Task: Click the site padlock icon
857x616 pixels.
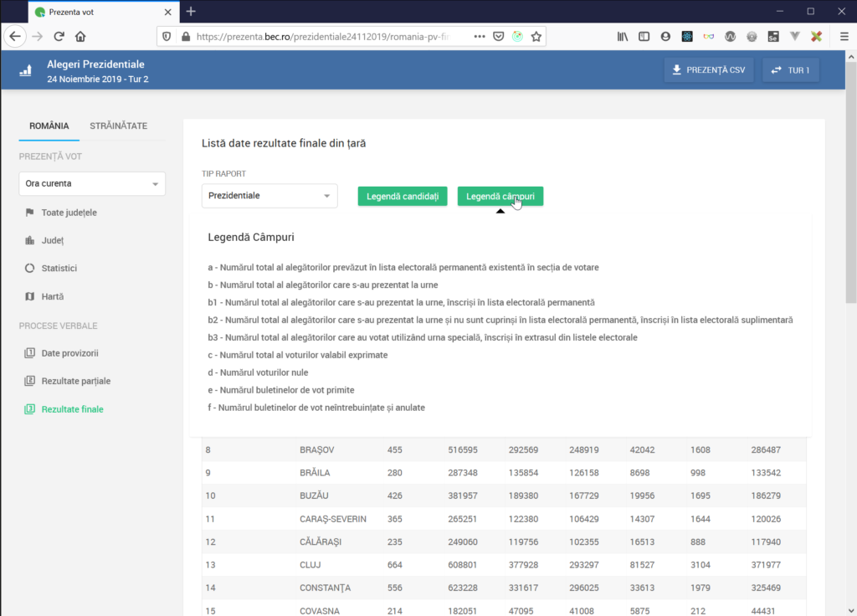Action: pos(186,37)
